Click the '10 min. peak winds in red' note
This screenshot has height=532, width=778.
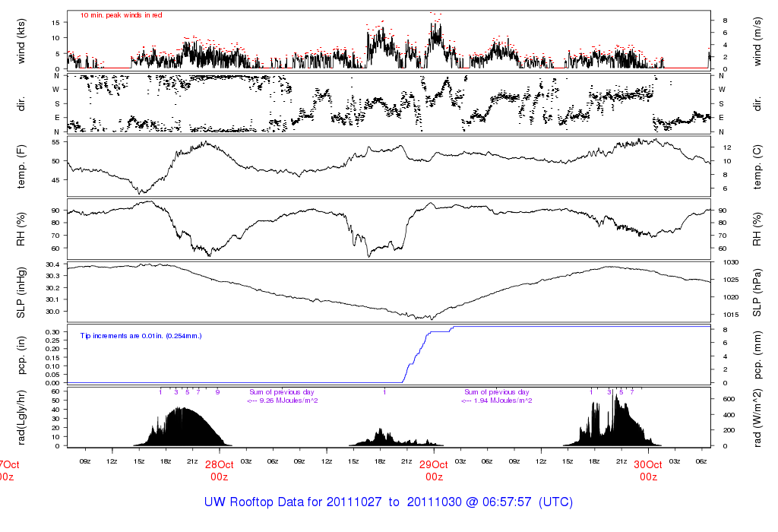121,15
